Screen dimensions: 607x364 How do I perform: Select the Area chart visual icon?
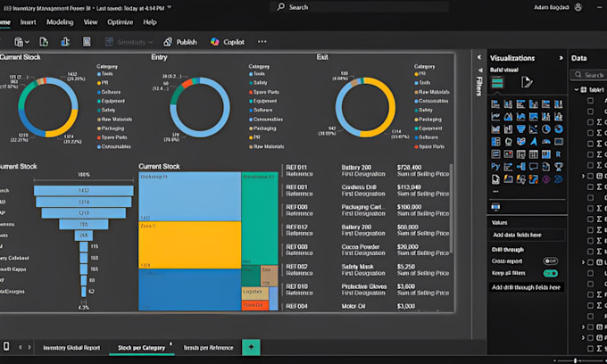pyautogui.click(x=508, y=117)
